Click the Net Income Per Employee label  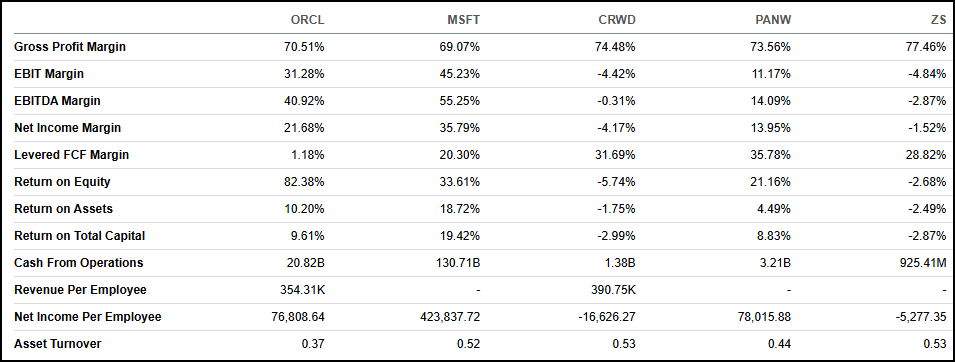[88, 316]
